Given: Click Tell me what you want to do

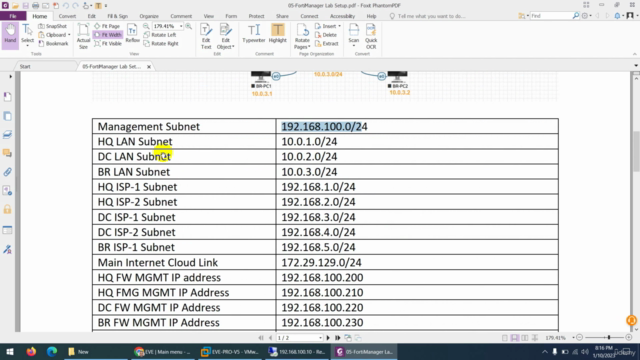Looking at the screenshot, I should 431,16.
